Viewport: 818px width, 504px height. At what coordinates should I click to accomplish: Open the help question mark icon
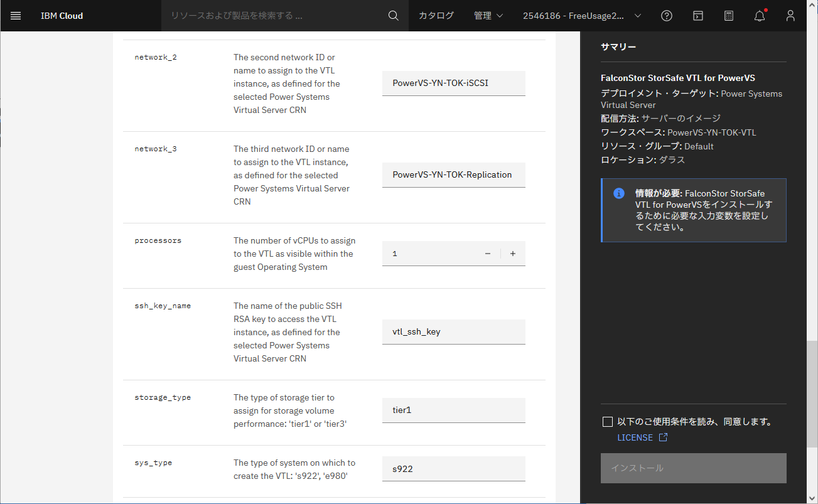point(667,16)
